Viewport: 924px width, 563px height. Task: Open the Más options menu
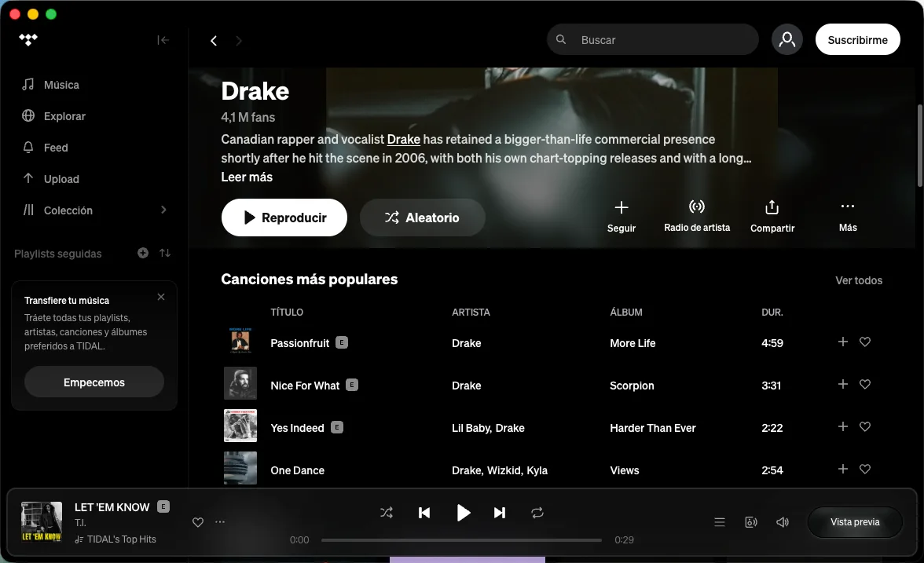coord(847,205)
